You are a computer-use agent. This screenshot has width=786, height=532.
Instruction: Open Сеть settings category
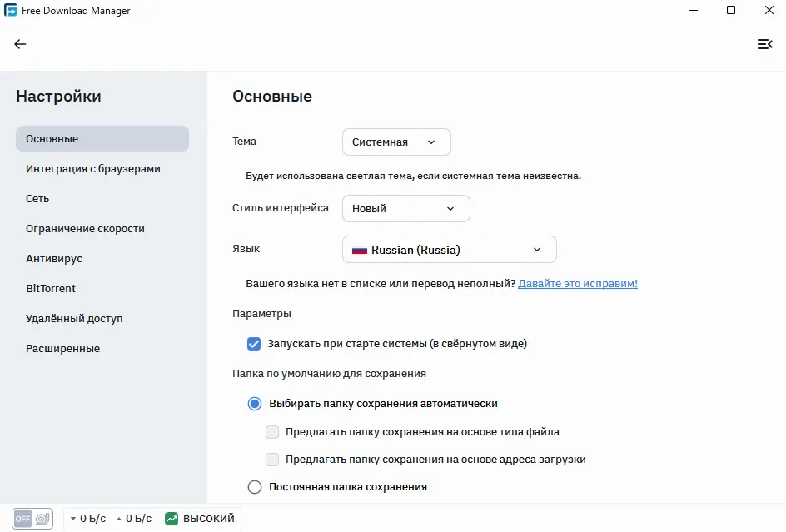[37, 198]
